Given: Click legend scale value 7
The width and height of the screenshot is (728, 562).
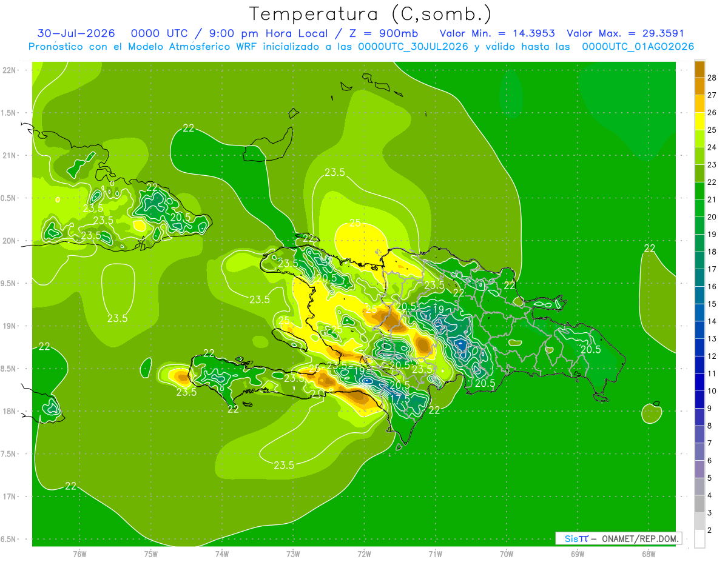Looking at the screenshot, I should tap(710, 443).
